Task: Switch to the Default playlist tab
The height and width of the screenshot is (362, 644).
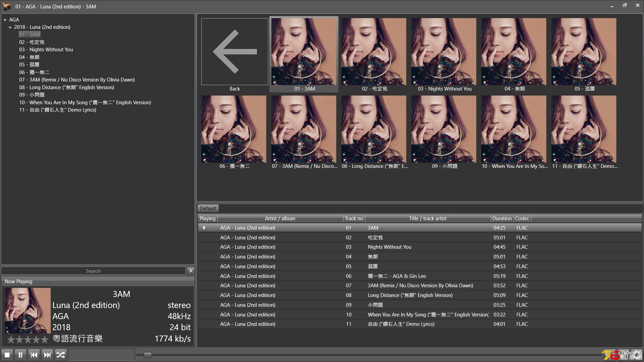Action: (208, 208)
